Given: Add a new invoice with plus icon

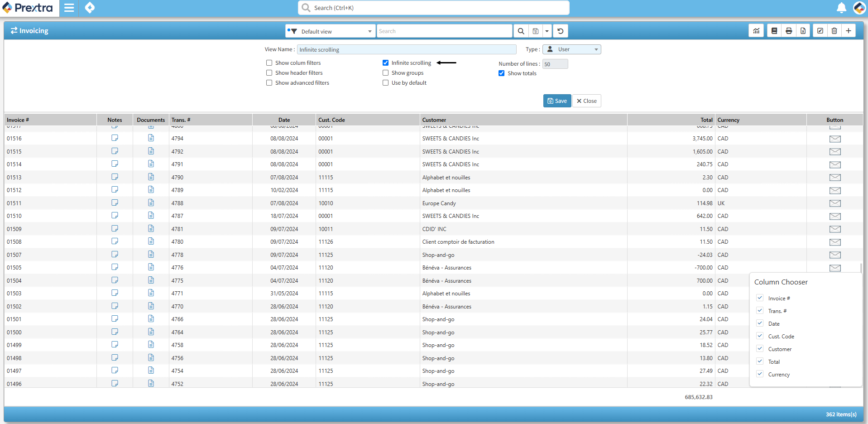Looking at the screenshot, I should click(849, 31).
